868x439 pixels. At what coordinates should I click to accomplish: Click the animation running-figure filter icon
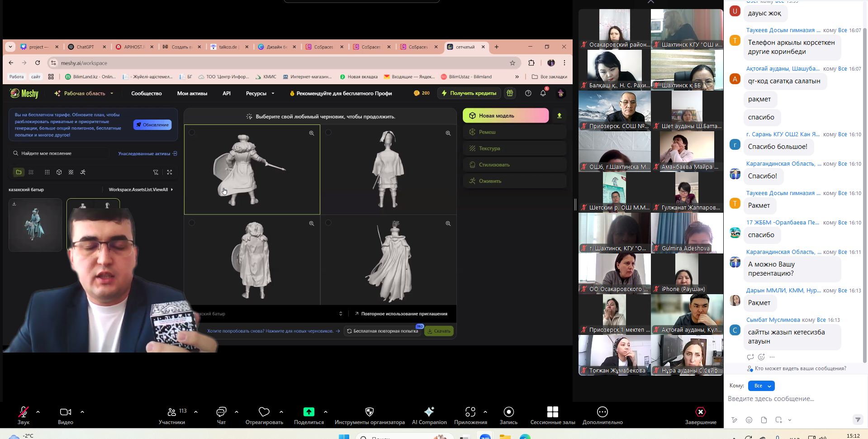coord(83,172)
